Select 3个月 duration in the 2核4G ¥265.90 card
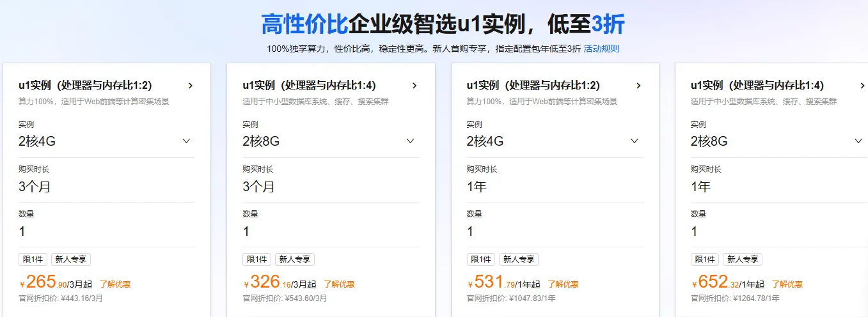Viewport: 868px width, 317px height. point(35,187)
